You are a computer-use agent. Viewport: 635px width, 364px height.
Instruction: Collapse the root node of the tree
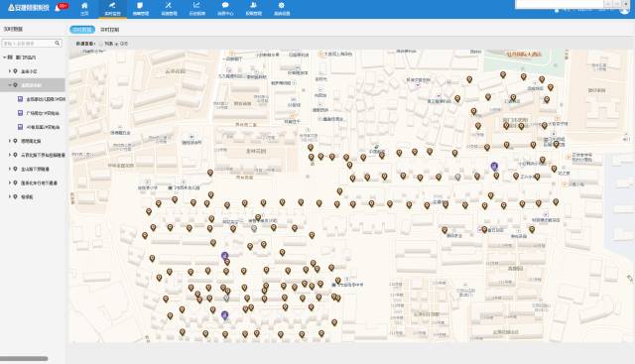click(x=4, y=58)
